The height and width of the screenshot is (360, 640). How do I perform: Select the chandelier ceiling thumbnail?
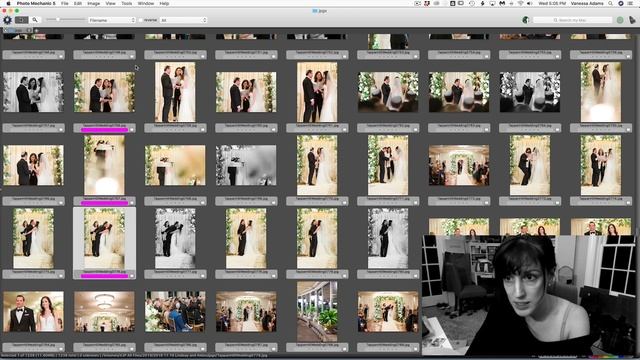coord(104,311)
